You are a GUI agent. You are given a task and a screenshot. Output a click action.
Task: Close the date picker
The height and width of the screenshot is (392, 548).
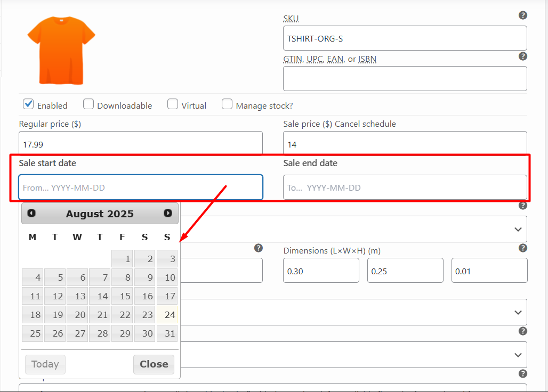tap(154, 364)
